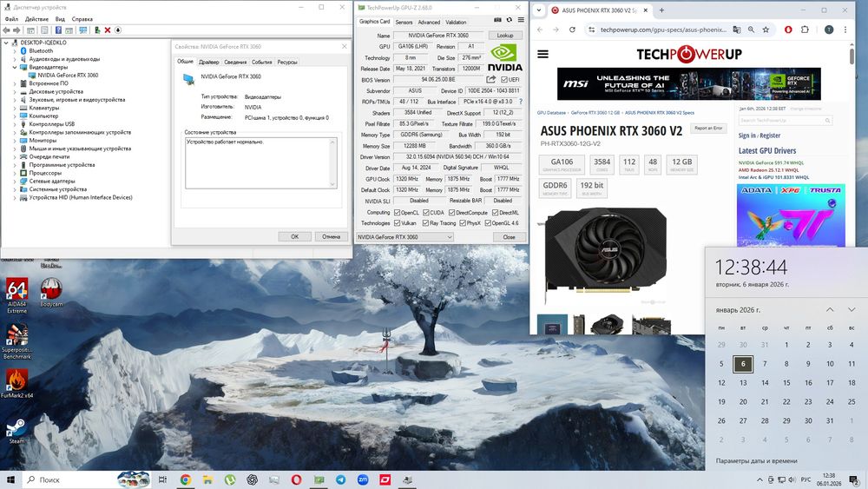This screenshot has width=868, height=489.
Task: Go to next month in calendar flyout
Action: click(852, 309)
